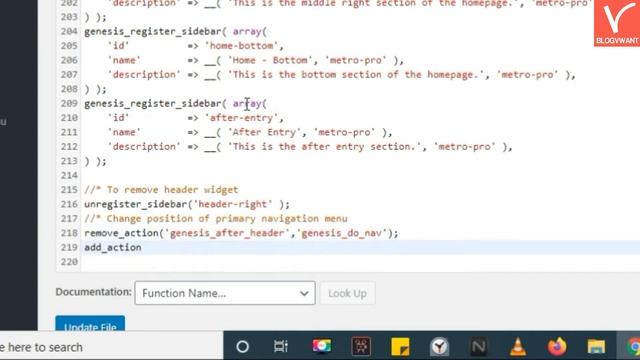The image size is (640, 360).
Task: Click the closing bracket on line 208
Action: pyautogui.click(x=95, y=89)
